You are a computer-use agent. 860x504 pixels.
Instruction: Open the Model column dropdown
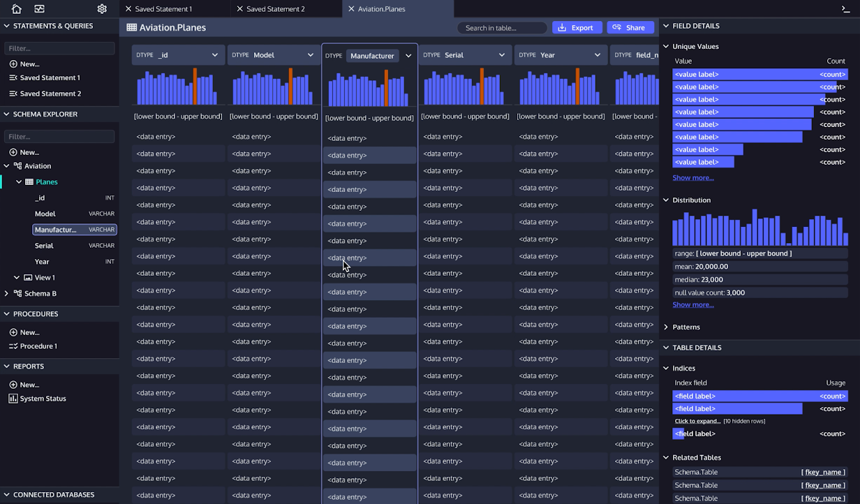coord(311,55)
